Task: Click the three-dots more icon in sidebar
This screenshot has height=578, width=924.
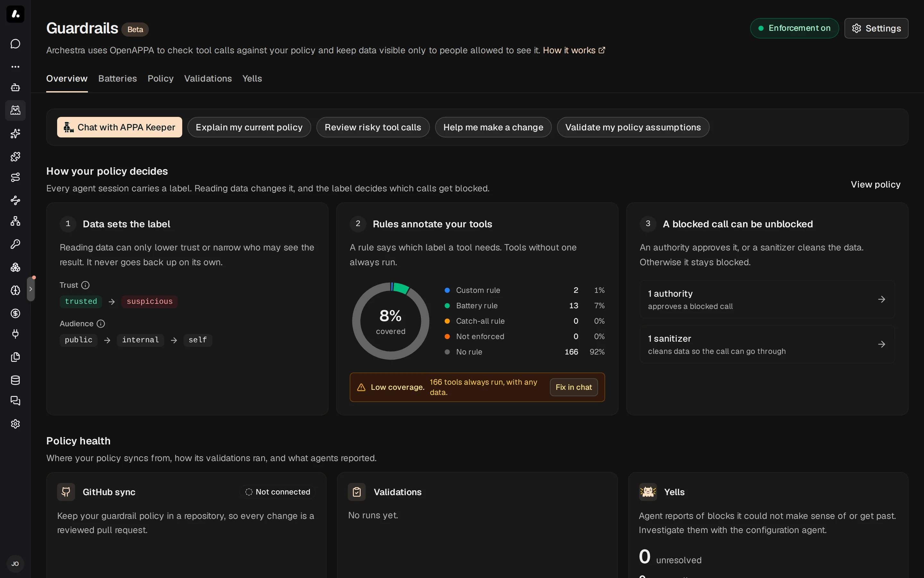Action: (15, 66)
